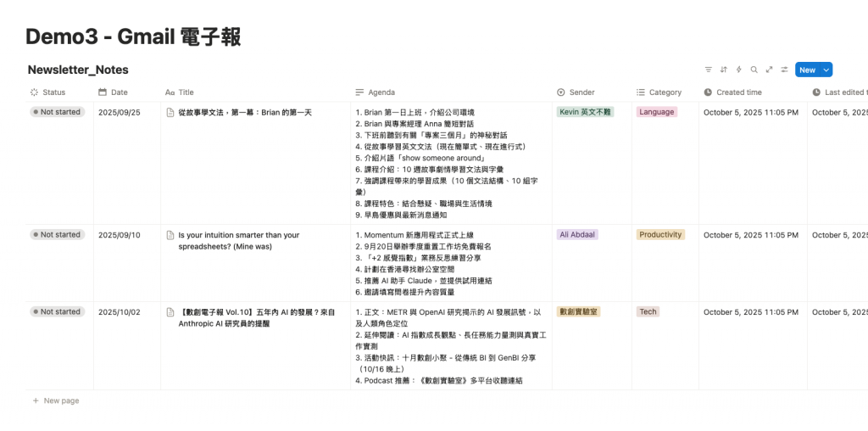The width and height of the screenshot is (868, 431).
Task: Click the search magnifier icon
Action: tap(754, 70)
